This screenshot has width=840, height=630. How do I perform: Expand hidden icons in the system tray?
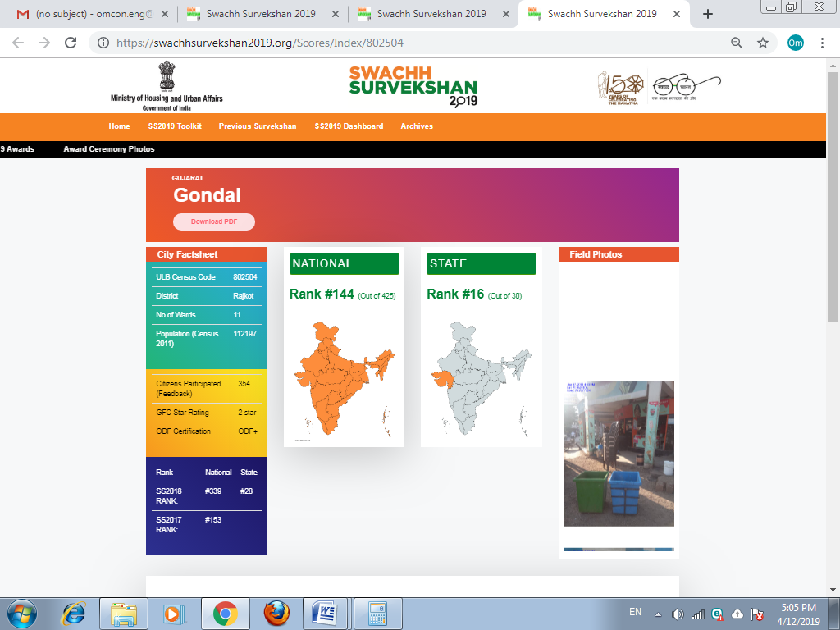point(656,613)
